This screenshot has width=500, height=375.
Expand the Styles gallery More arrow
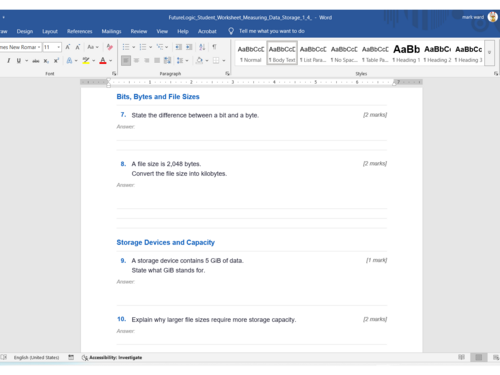click(x=489, y=53)
